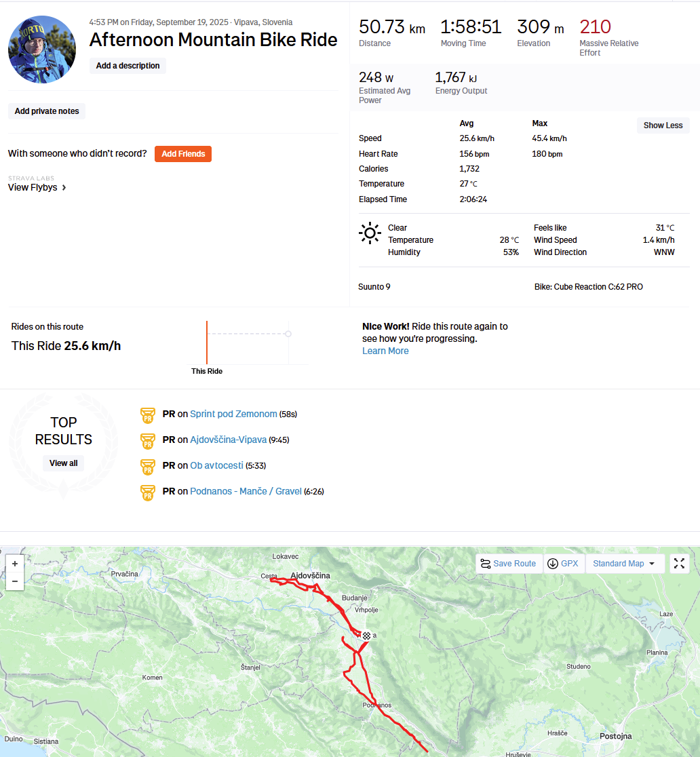Click the PR trophy icon beside Ob avtocesti

click(x=148, y=467)
